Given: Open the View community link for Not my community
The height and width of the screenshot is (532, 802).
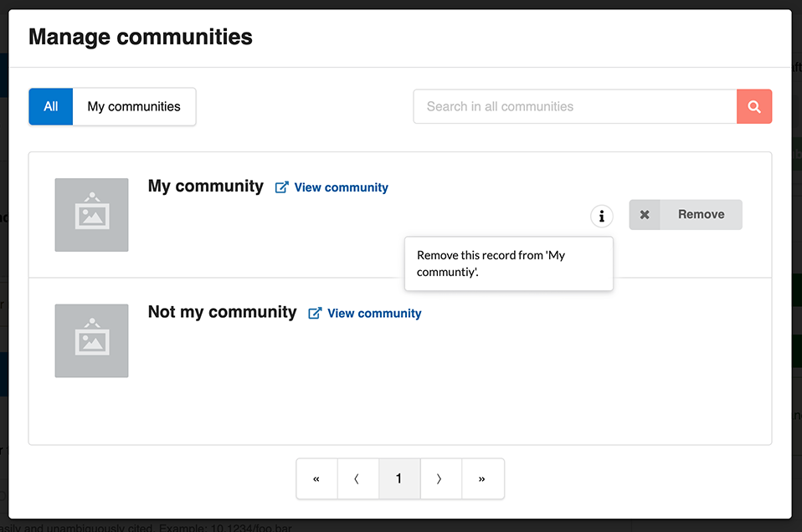Looking at the screenshot, I should tap(373, 313).
